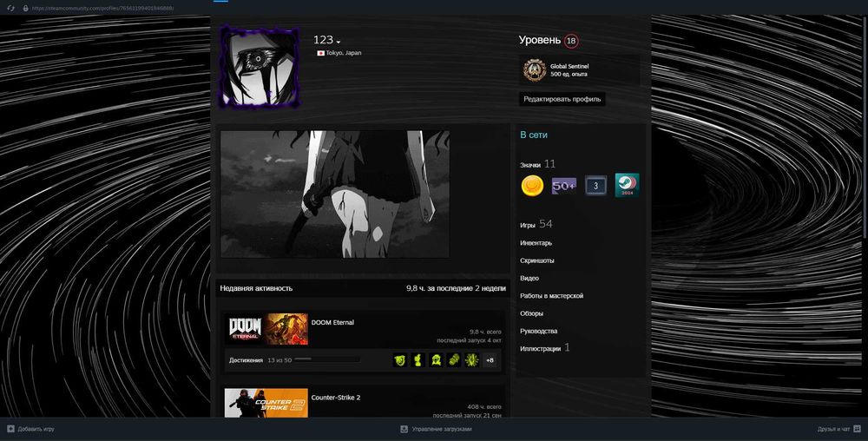Click the padlock icon beside the URL
Image resolution: width=868 pixels, height=441 pixels.
click(x=25, y=9)
